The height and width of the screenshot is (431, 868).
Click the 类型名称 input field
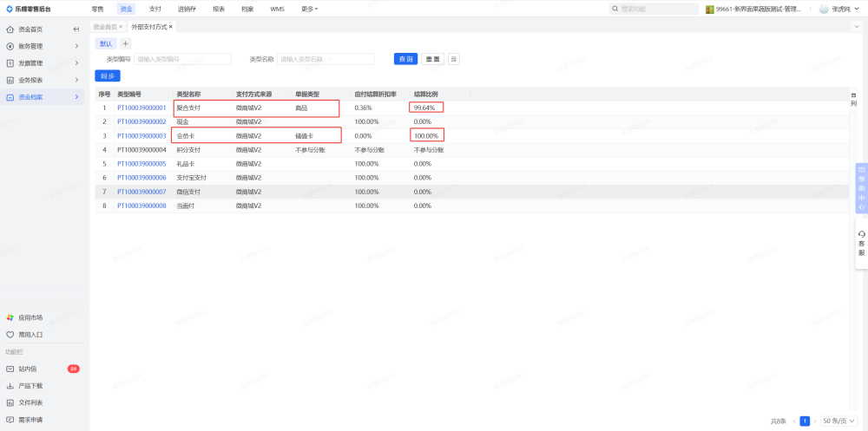[x=325, y=59]
